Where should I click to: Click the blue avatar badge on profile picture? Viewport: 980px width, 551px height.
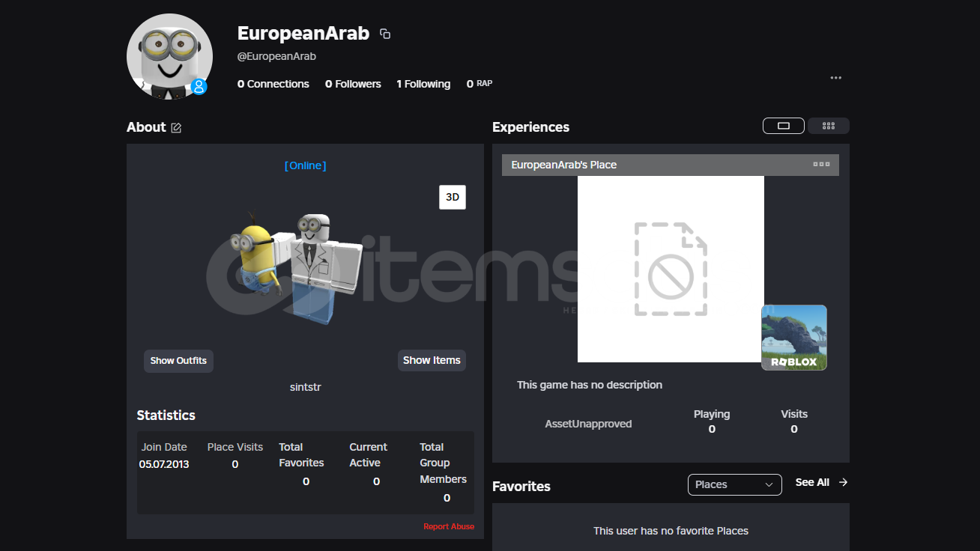[x=199, y=87]
